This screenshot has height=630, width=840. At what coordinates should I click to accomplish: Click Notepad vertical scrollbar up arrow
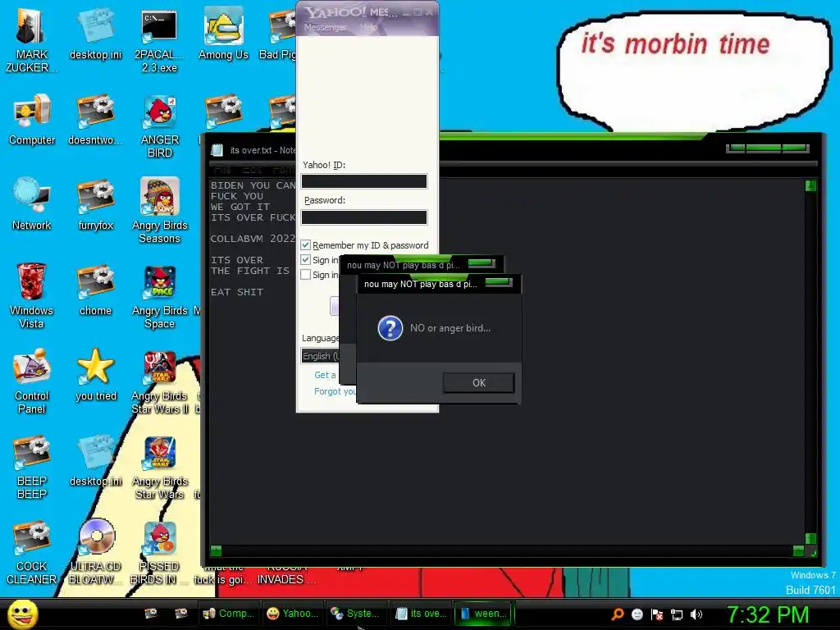(x=810, y=186)
